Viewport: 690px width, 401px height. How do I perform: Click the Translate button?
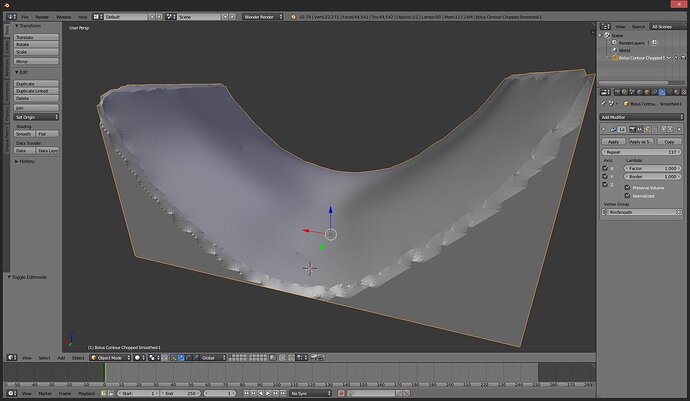point(36,37)
